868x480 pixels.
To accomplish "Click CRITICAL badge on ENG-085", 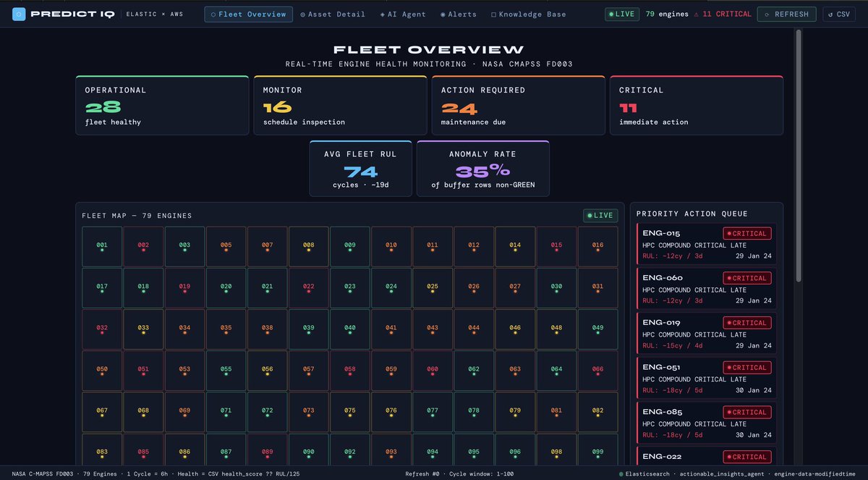I will [747, 413].
